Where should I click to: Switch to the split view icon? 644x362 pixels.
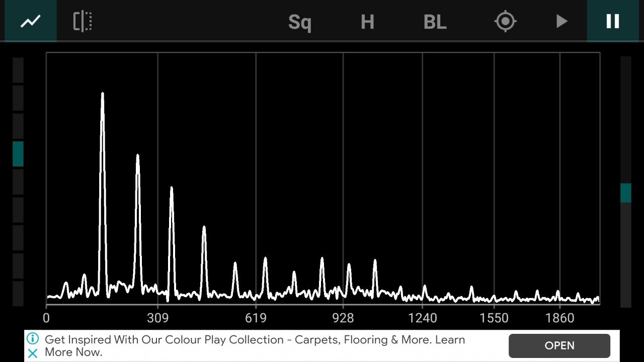[83, 22]
